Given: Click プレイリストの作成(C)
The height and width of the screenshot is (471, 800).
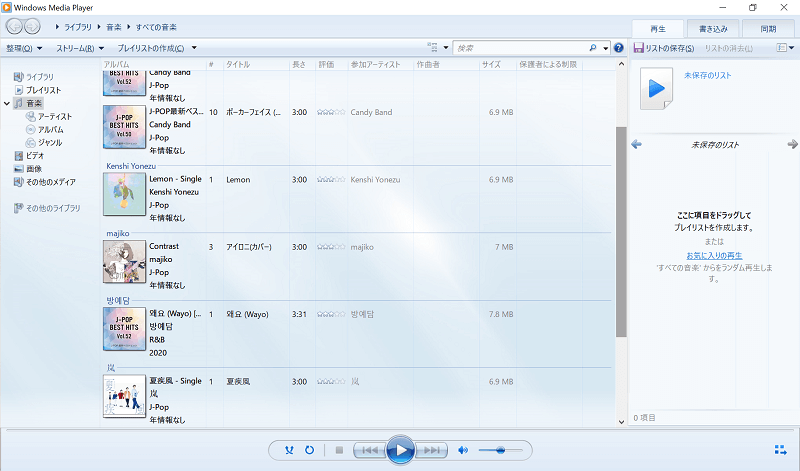Looking at the screenshot, I should [151, 48].
